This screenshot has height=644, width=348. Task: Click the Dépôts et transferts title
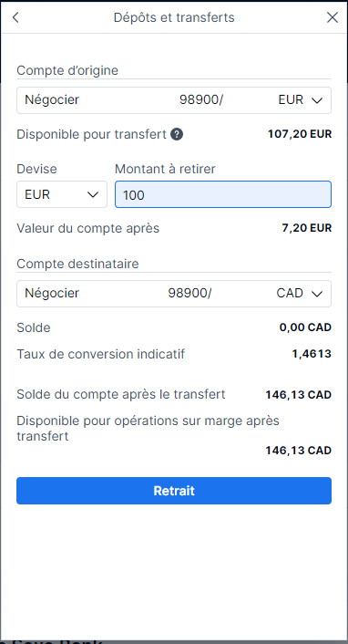pos(174,17)
